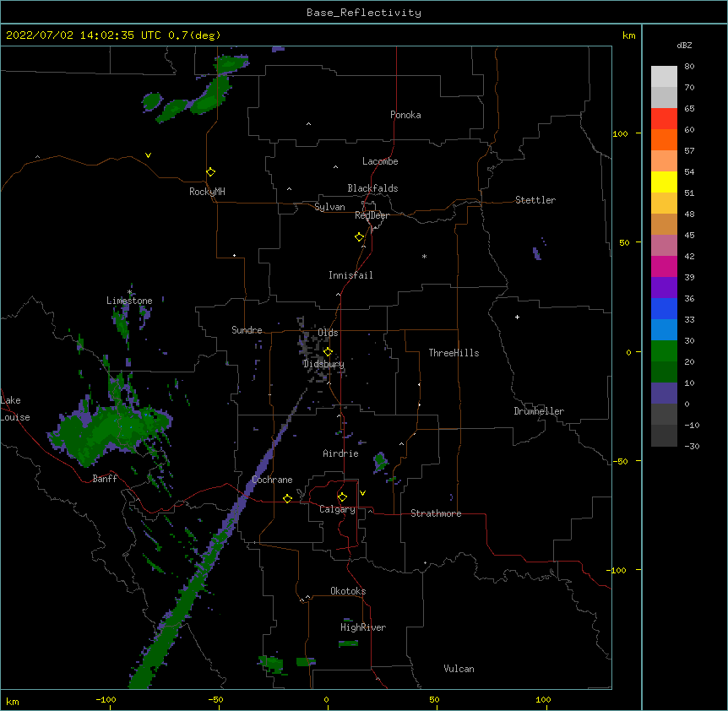Pick the bright green legend swatch above 20
Image resolution: width=728 pixels, height=711 pixels.
[x=664, y=351]
